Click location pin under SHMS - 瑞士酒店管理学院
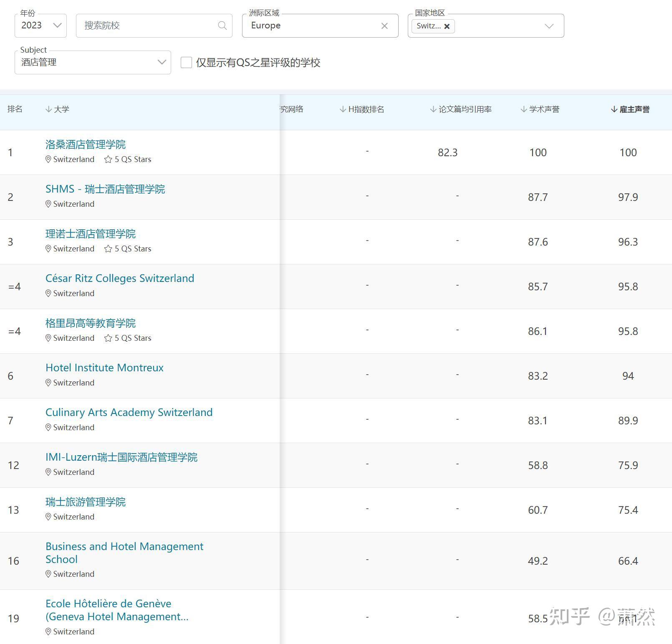Image resolution: width=672 pixels, height=644 pixels. 48,204
